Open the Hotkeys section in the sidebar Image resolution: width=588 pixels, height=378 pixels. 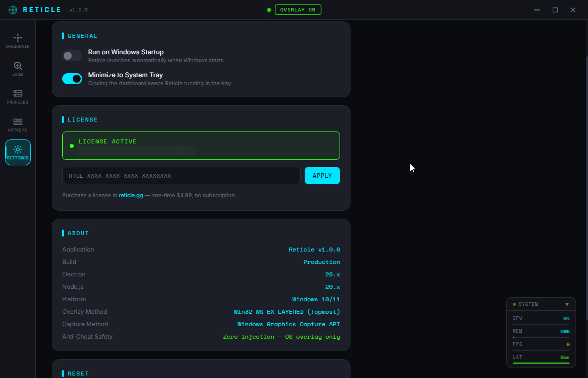17,125
